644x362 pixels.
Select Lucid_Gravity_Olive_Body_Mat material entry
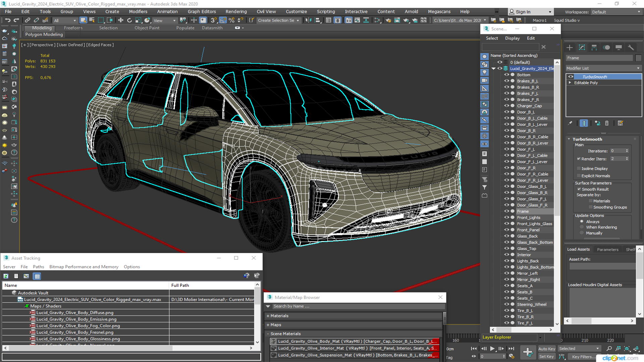coord(355,341)
